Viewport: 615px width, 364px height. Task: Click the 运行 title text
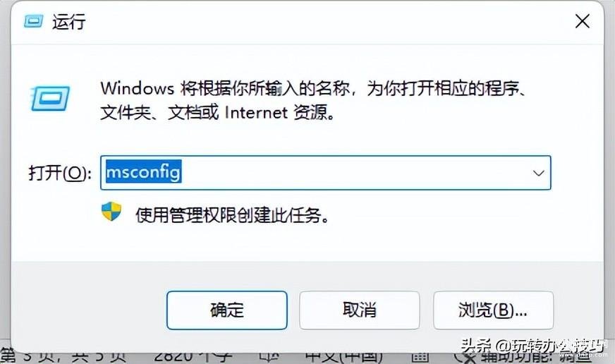pyautogui.click(x=69, y=21)
